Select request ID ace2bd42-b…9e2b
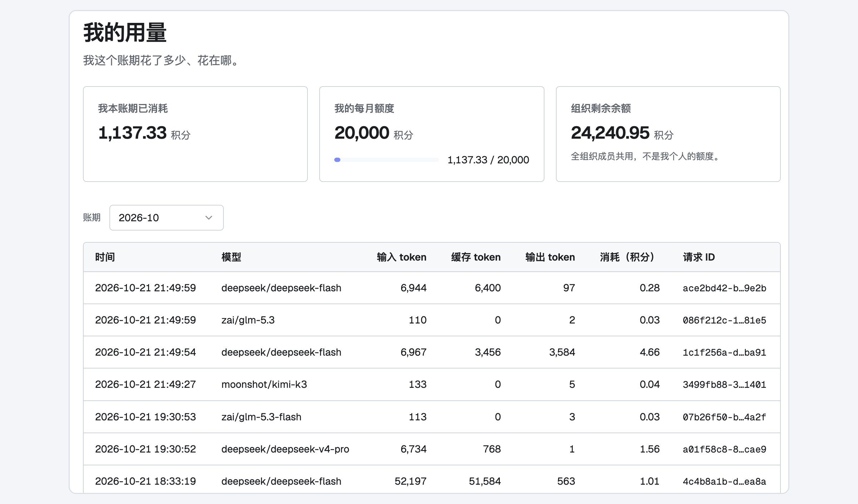 click(724, 288)
